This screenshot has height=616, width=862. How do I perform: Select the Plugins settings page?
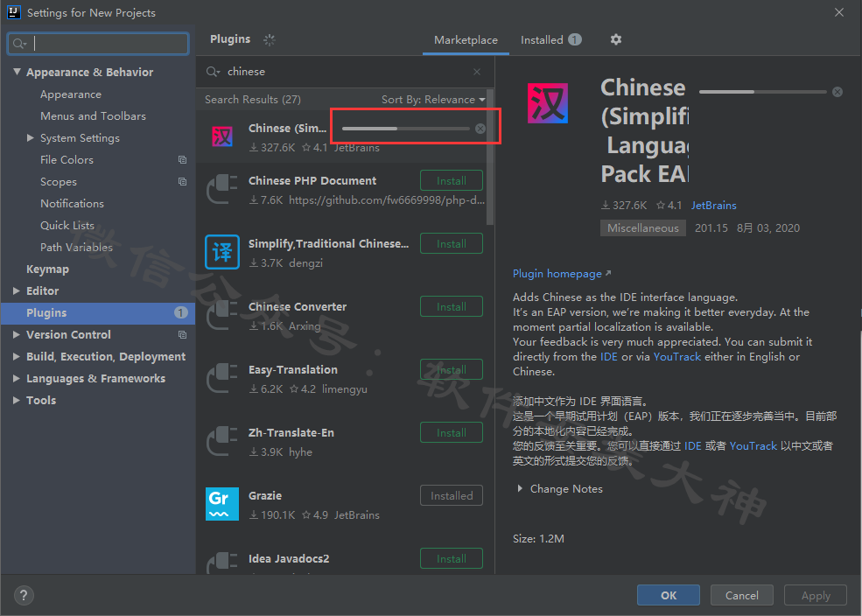98,312
